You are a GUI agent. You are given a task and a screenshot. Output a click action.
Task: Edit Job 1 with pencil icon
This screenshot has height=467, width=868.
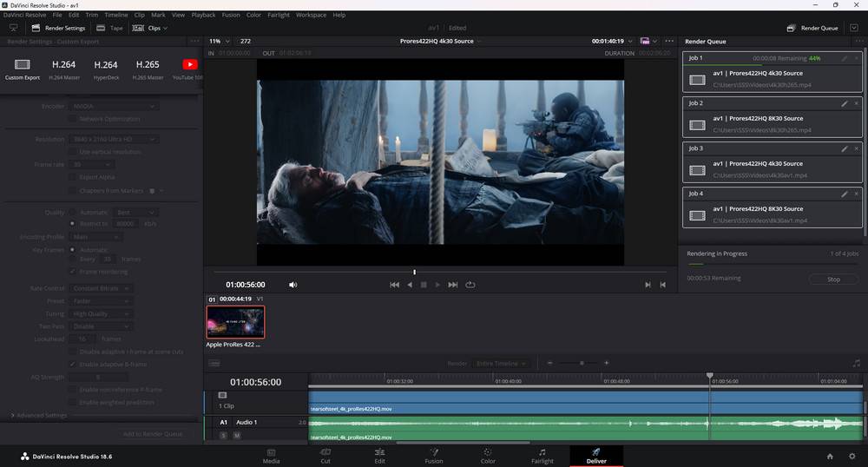tap(844, 58)
